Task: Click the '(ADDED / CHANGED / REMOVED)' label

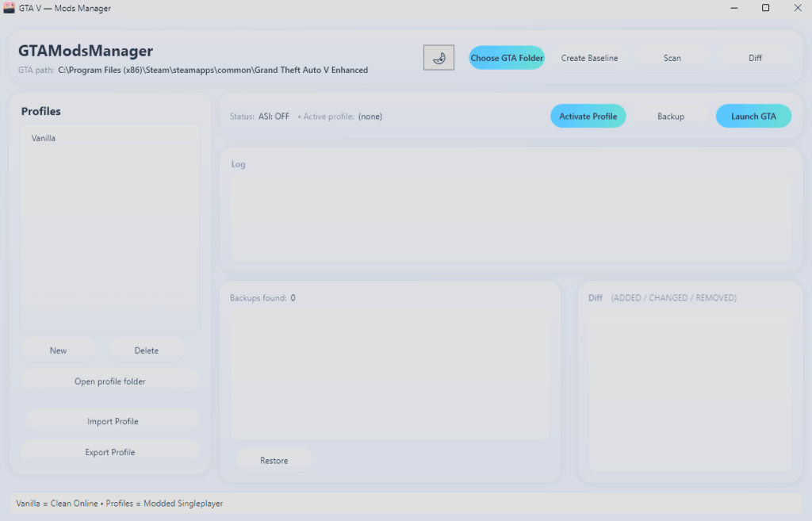Action: pyautogui.click(x=674, y=298)
